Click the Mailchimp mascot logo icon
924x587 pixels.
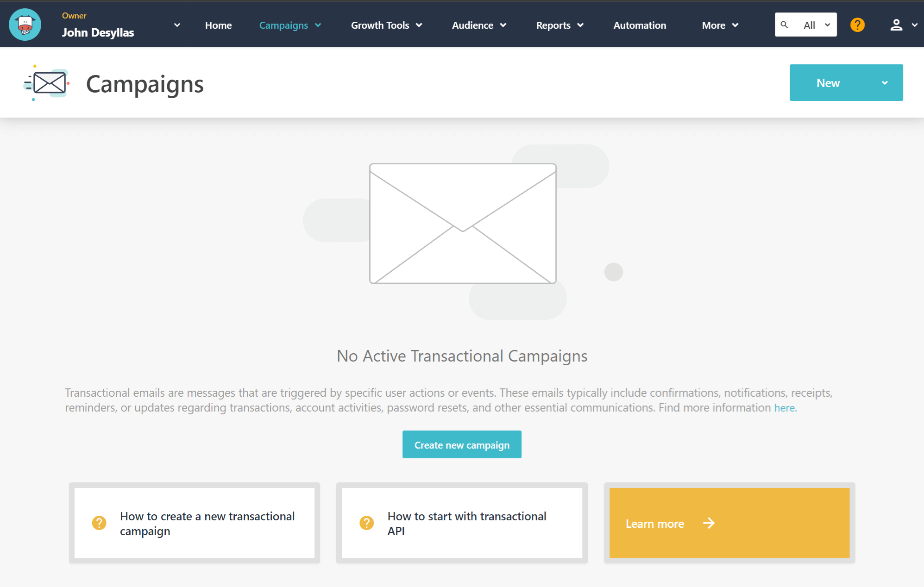pyautogui.click(x=25, y=25)
